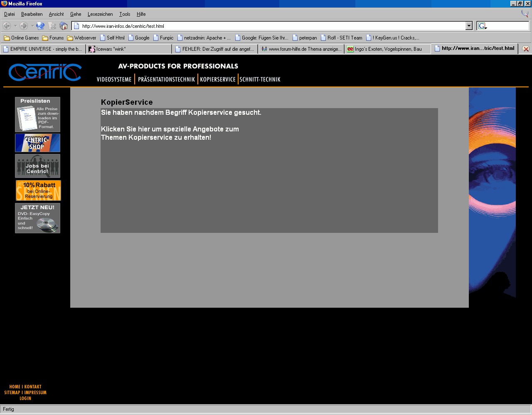Open the VIDEOSYSTEME navigation link

click(114, 79)
